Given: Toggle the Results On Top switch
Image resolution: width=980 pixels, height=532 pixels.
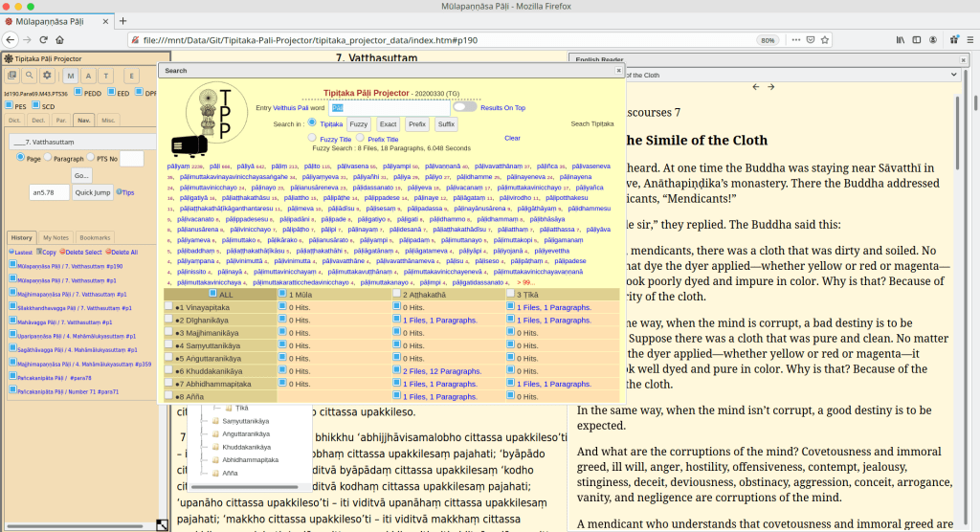Looking at the screenshot, I should [x=465, y=107].
